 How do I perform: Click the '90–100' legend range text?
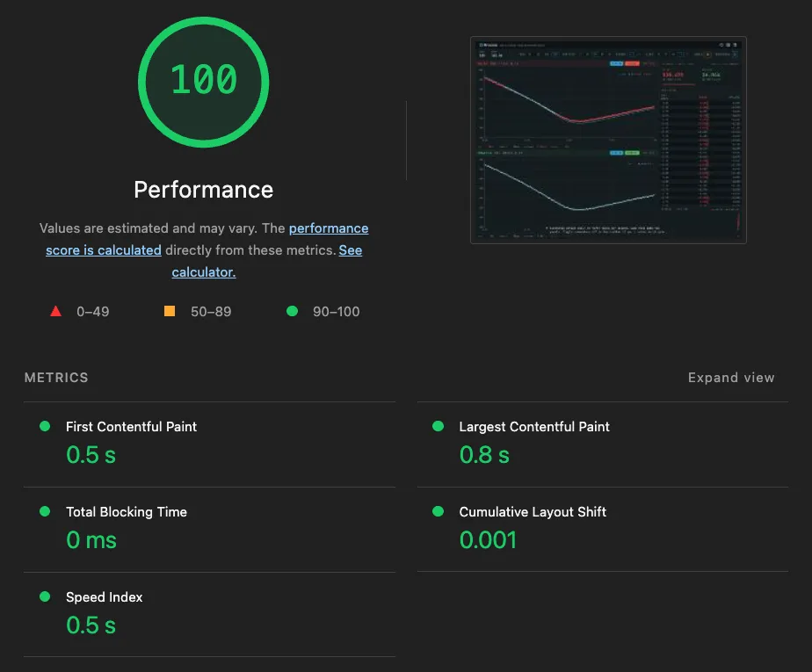click(336, 311)
